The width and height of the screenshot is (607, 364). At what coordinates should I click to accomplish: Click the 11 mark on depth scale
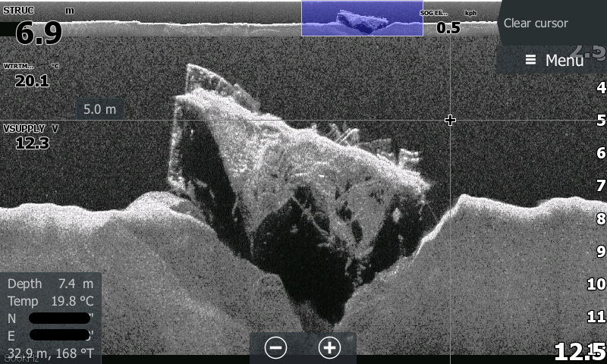coord(598,317)
